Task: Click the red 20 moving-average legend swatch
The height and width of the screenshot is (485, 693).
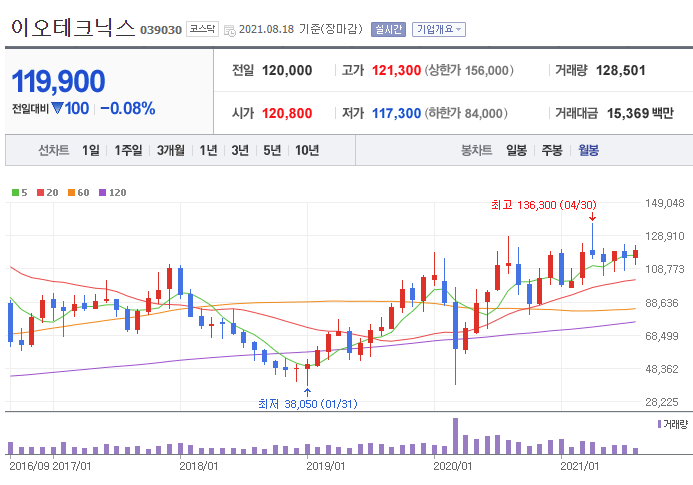Action: (41, 192)
